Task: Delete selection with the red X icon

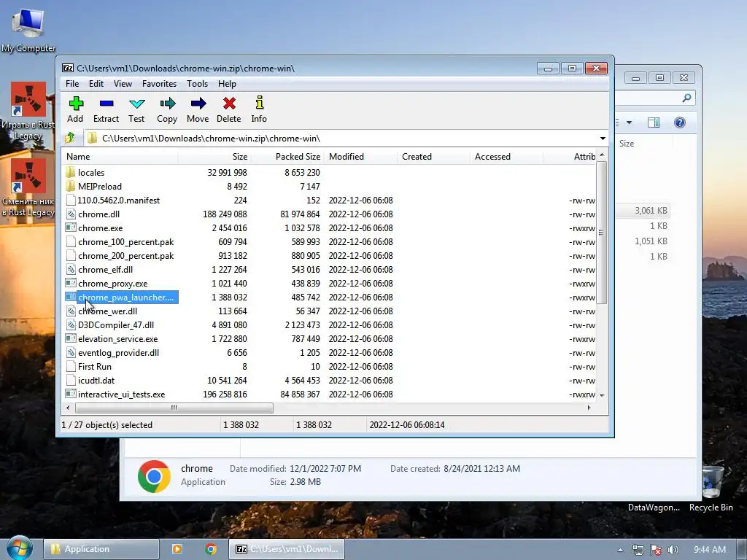Action: point(229,104)
